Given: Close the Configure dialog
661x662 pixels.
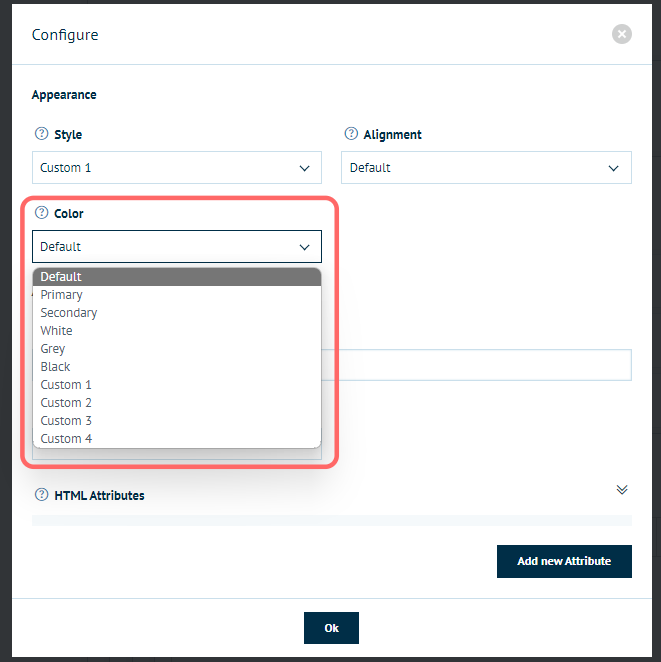Looking at the screenshot, I should pos(621,34).
